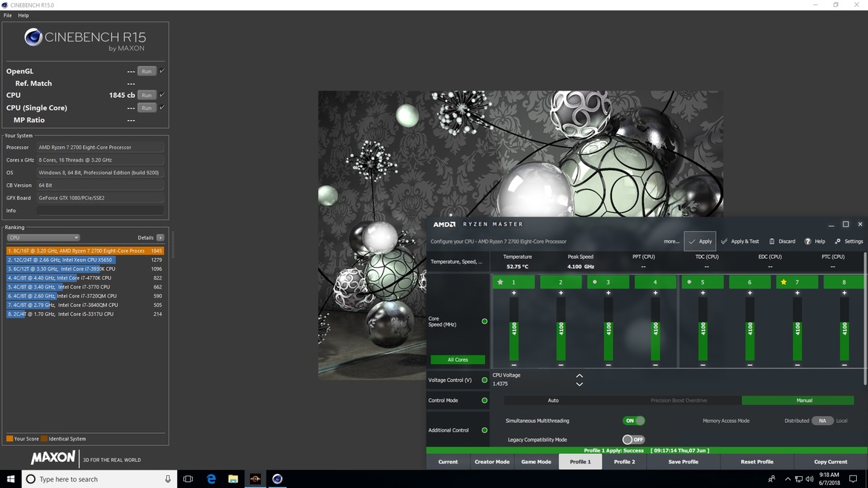Open the Help menu in Cinebench
Viewport: 868px width, 488px height.
coord(23,16)
